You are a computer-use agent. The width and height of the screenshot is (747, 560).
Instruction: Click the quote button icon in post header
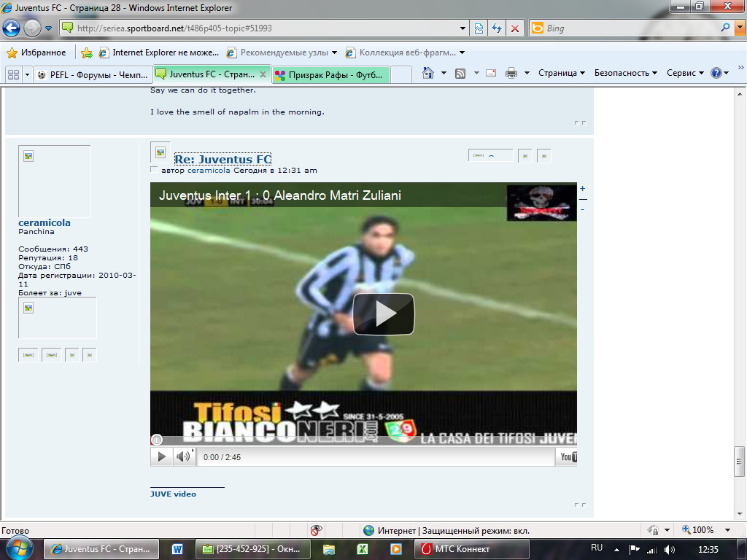491,155
